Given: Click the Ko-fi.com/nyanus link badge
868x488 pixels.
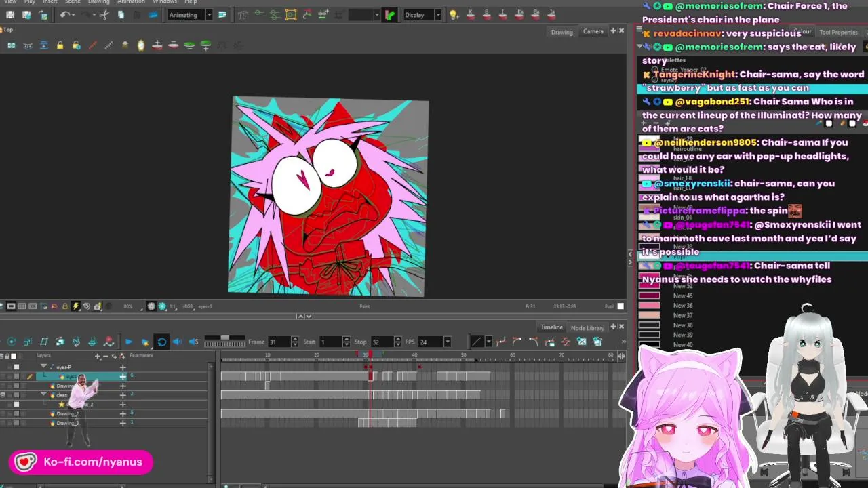Looking at the screenshot, I should click(81, 462).
